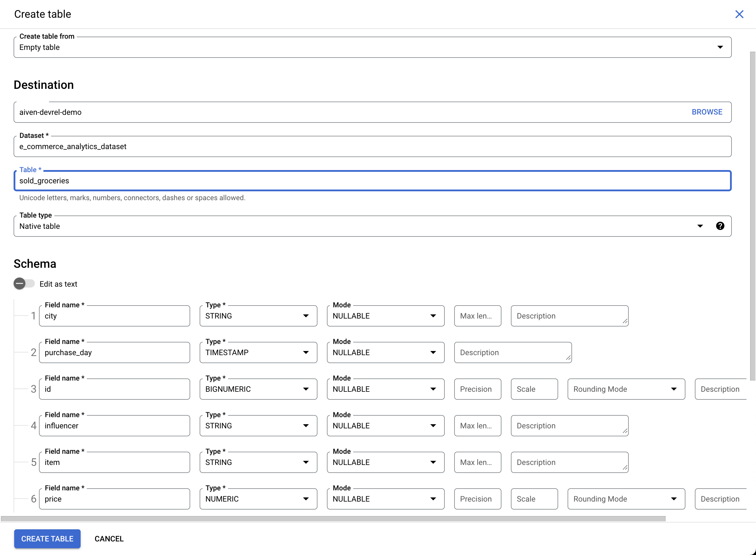Click the Description box for city field
The height and width of the screenshot is (555, 756).
click(569, 316)
